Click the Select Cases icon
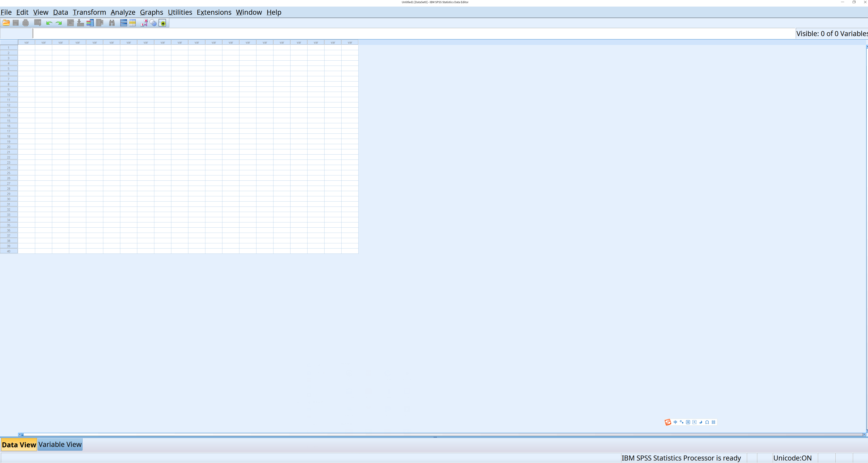The width and height of the screenshot is (868, 463). [133, 22]
